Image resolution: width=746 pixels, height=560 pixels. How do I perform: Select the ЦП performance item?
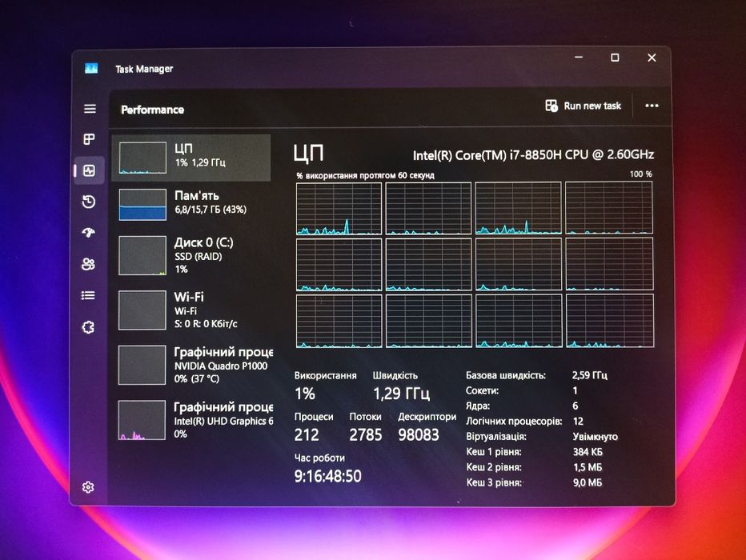pos(191,158)
